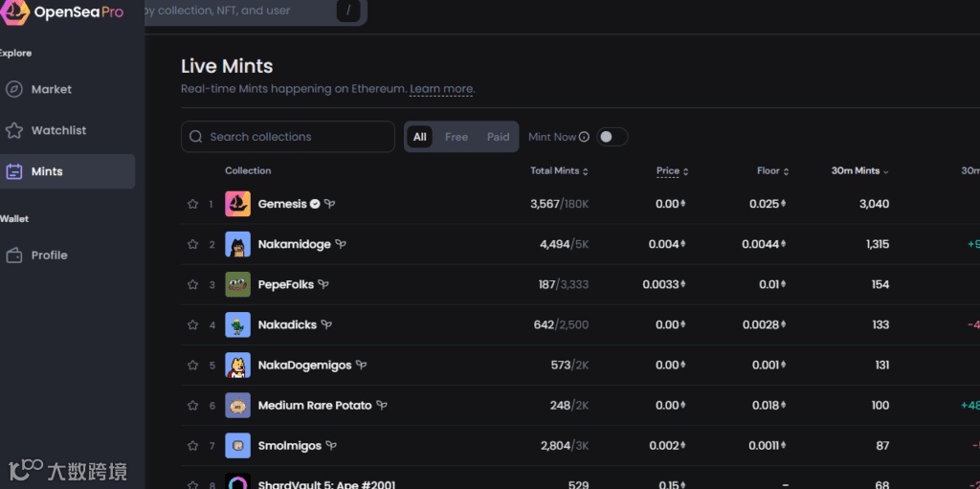Sort by Price column
980x489 pixels.
(x=672, y=171)
